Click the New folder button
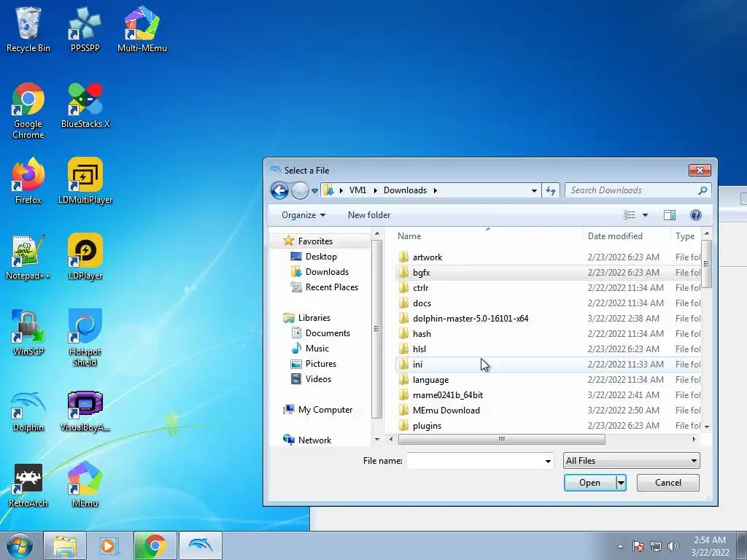 coord(369,215)
